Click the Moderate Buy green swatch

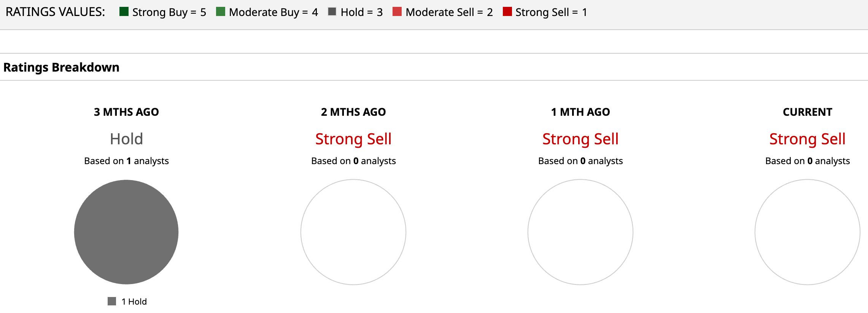point(220,12)
